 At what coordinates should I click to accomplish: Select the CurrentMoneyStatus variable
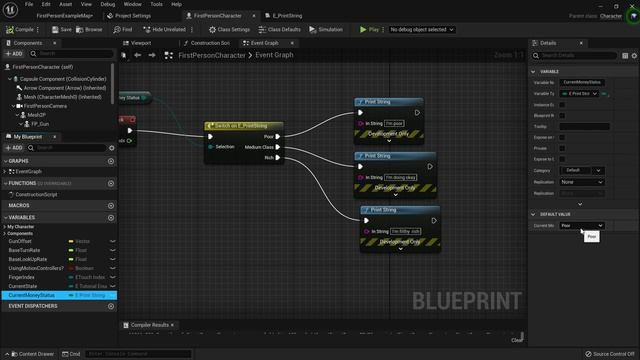(x=59, y=295)
